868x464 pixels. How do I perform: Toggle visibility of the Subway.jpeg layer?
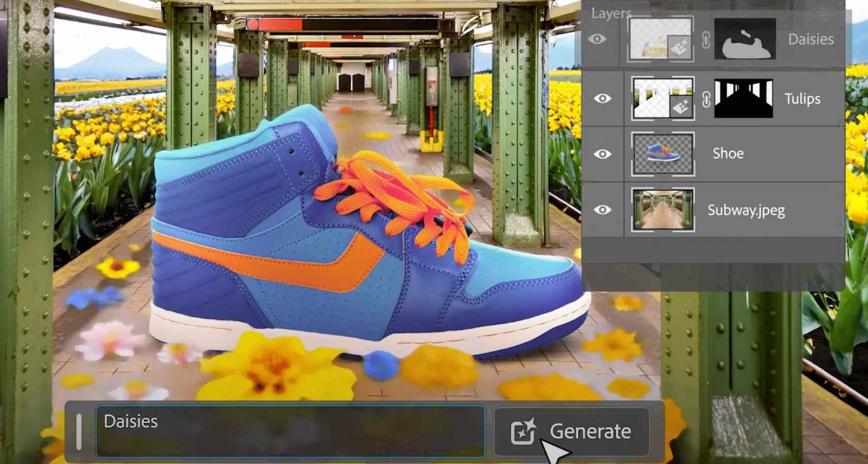click(602, 210)
